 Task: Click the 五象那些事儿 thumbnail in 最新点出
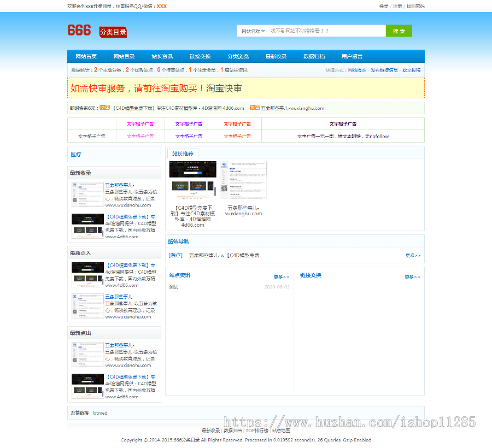(87, 355)
